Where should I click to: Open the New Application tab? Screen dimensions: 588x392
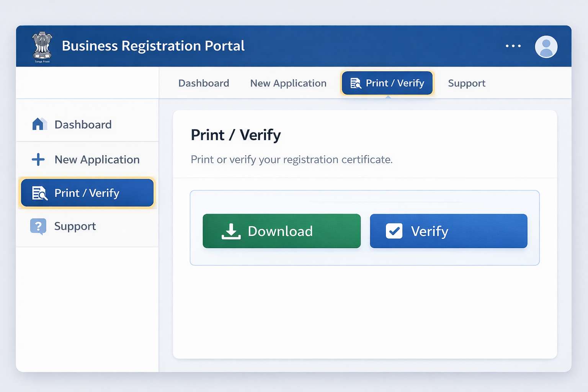click(x=288, y=83)
